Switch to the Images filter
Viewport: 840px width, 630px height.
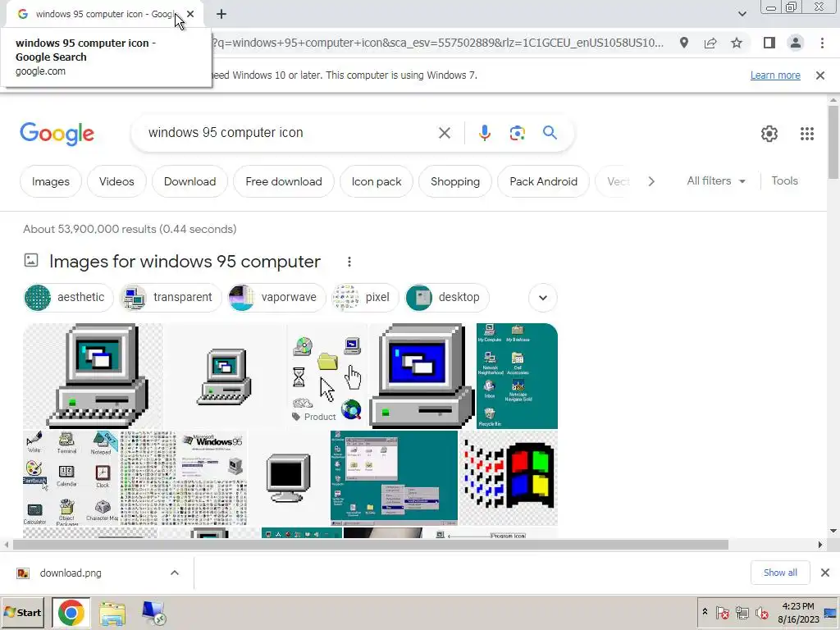pyautogui.click(x=50, y=181)
